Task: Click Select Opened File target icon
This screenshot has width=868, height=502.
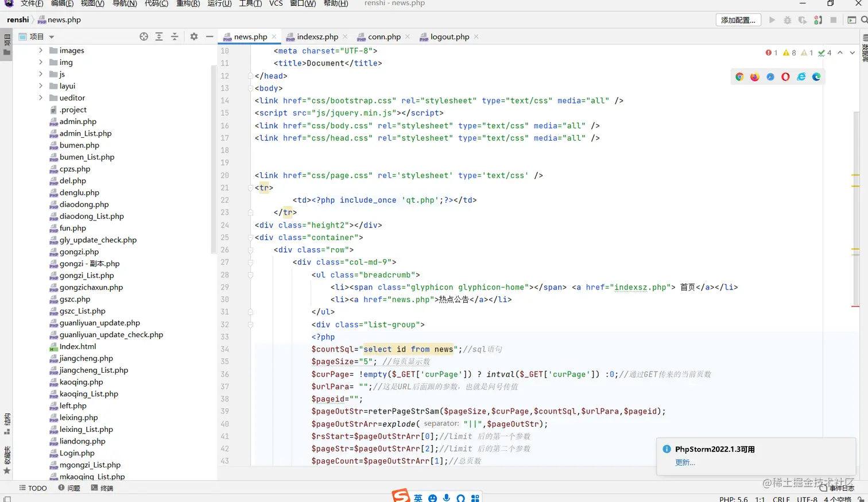Action: coord(144,36)
